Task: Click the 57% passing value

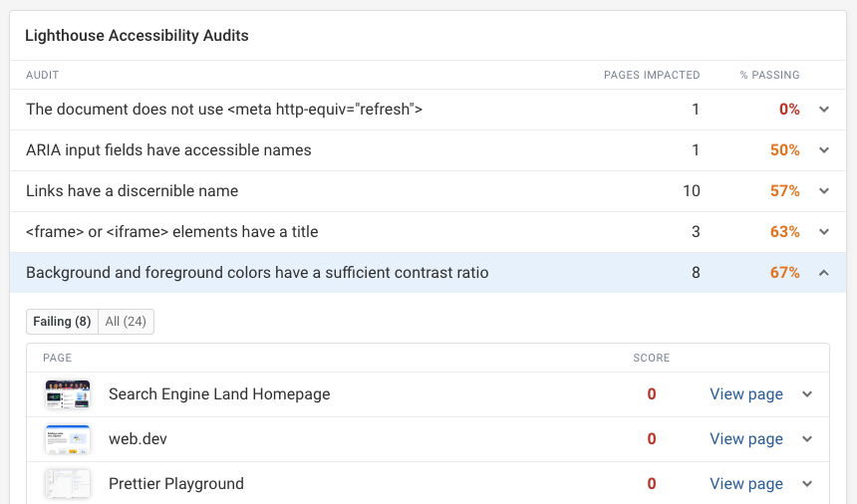Action: point(785,191)
